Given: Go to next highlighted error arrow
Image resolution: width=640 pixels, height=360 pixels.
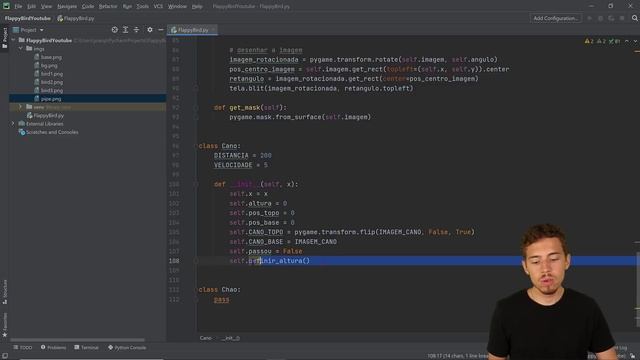Looking at the screenshot, I should point(635,41).
